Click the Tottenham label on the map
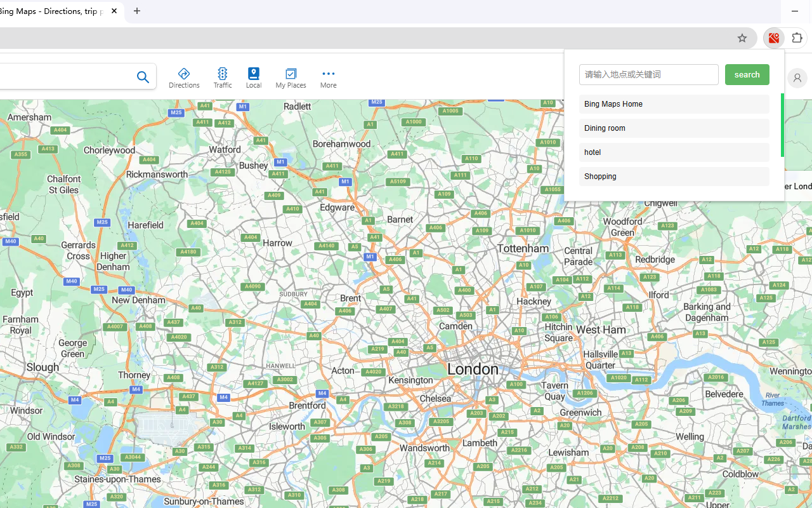Image resolution: width=812 pixels, height=508 pixels. 523,248
